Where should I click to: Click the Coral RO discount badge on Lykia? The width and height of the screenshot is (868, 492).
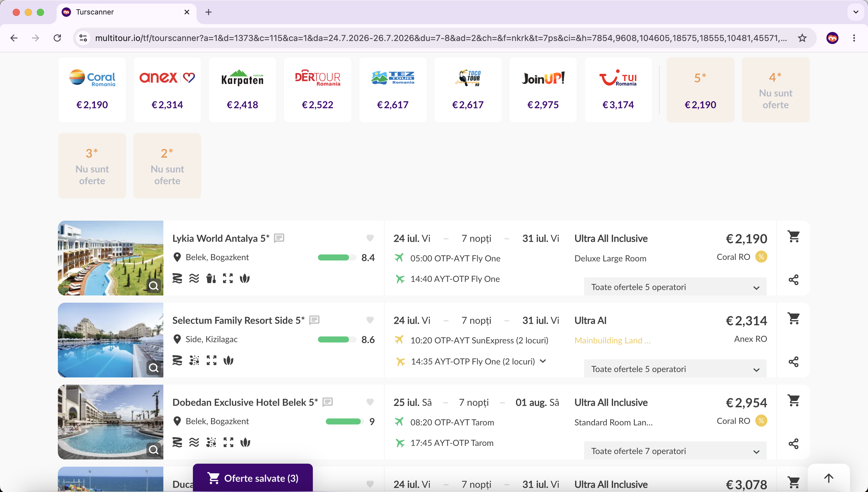[761, 257]
